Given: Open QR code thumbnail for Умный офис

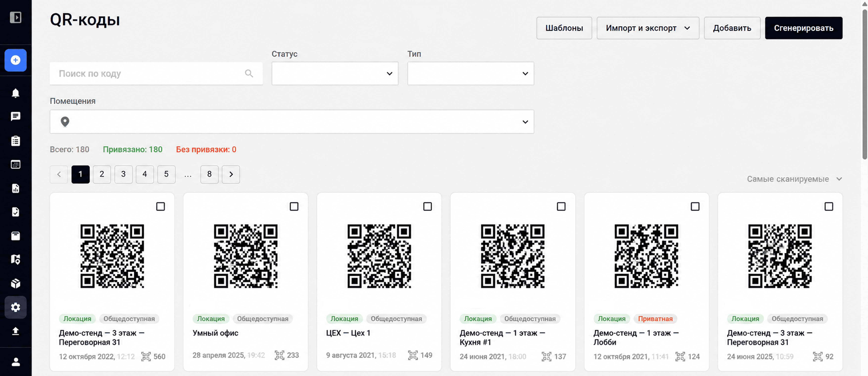Looking at the screenshot, I should [x=246, y=256].
